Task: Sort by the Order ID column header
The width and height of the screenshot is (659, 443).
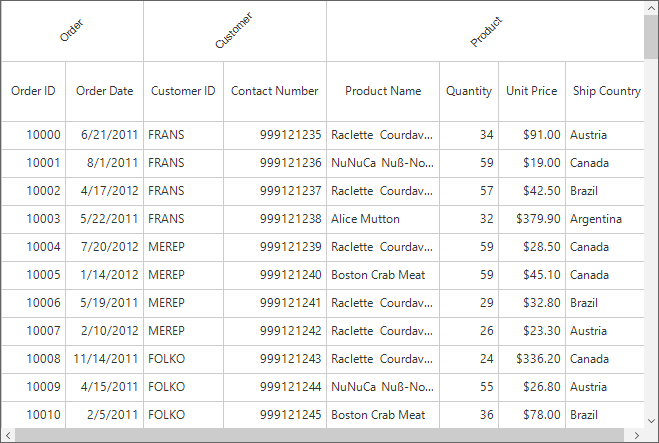Action: [x=33, y=91]
